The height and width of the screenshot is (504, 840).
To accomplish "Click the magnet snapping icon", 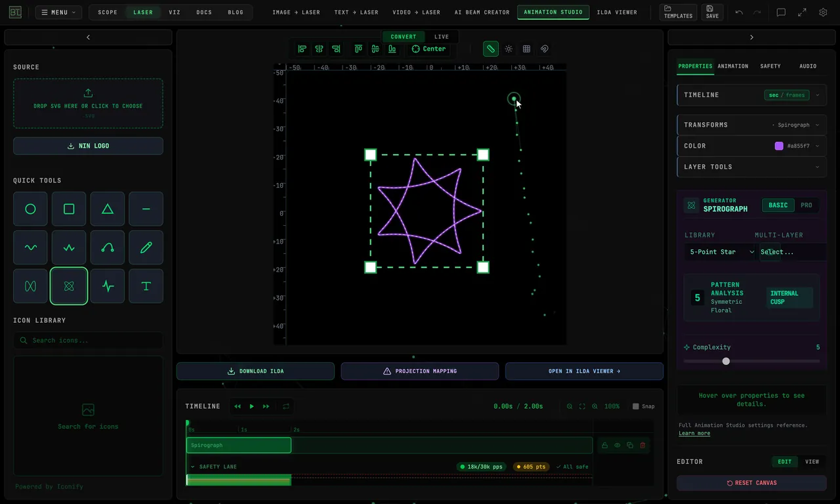I will point(544,49).
